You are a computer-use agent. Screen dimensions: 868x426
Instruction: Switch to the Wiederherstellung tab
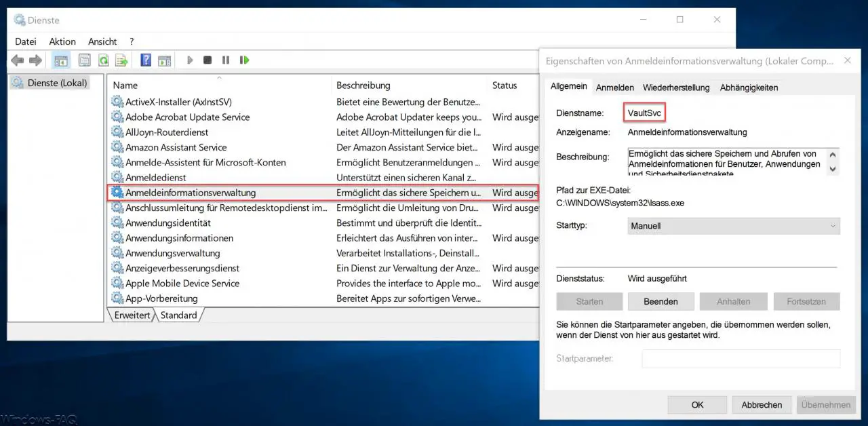pos(676,88)
